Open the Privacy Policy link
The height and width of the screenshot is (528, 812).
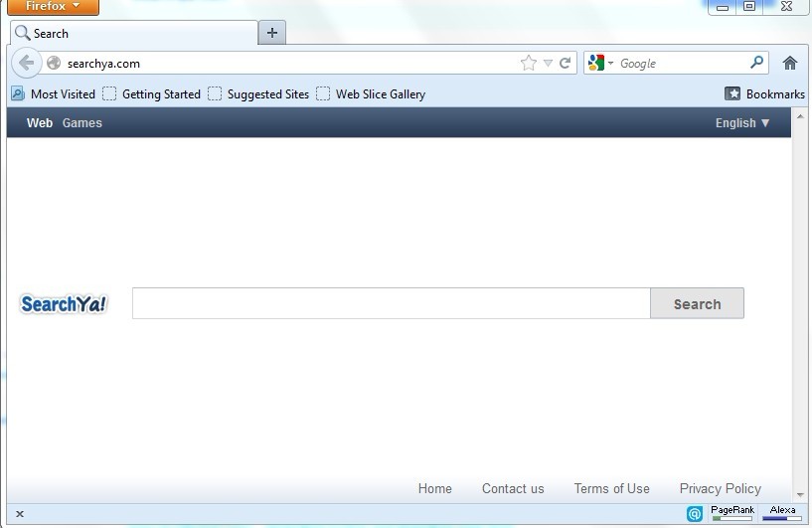click(x=721, y=488)
